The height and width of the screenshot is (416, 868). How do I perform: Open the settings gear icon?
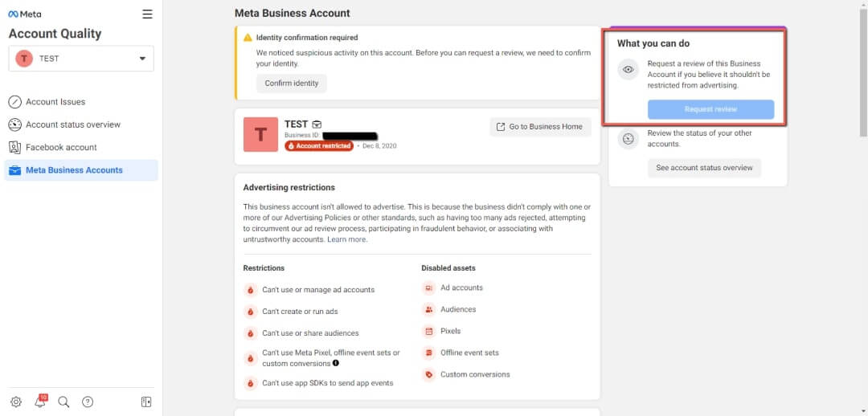(x=16, y=402)
